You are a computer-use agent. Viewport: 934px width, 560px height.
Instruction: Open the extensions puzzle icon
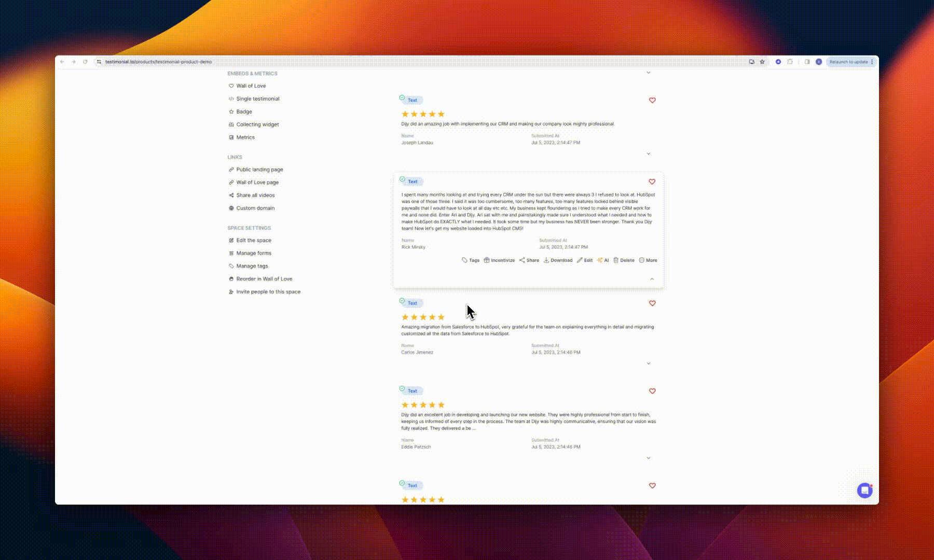click(x=790, y=62)
